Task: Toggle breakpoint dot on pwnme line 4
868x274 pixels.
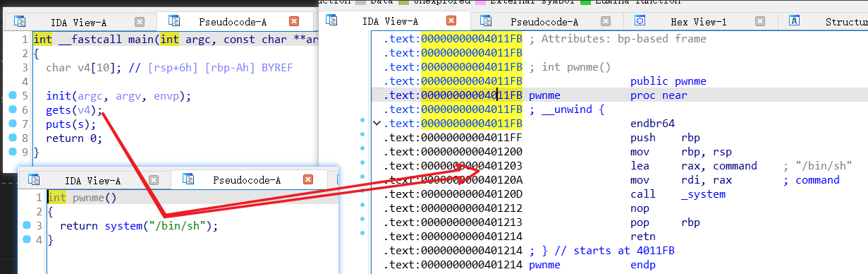Action: point(26,240)
